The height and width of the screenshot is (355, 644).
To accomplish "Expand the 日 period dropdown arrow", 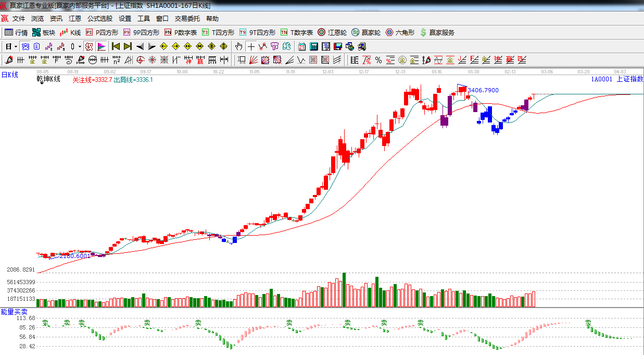I will [16, 46].
